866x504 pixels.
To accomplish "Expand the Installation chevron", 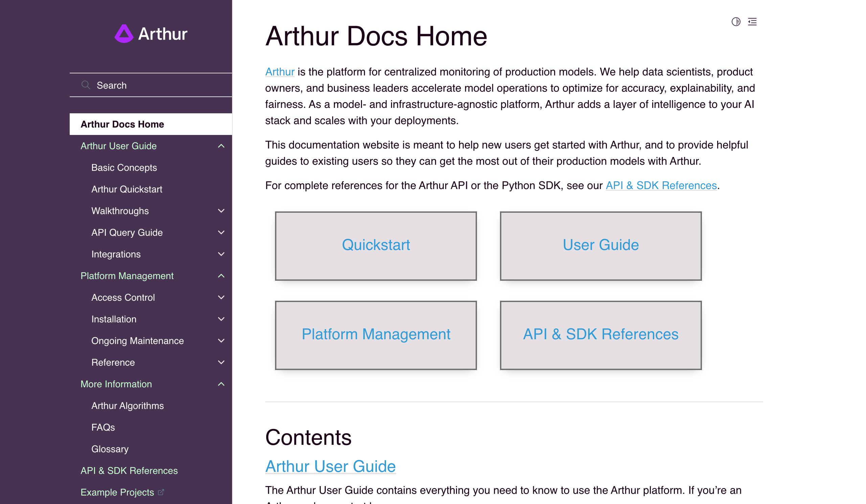I will pos(221,319).
